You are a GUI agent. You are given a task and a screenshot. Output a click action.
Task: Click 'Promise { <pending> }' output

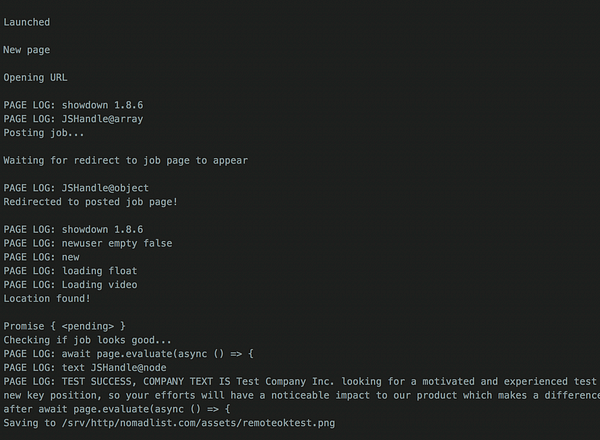pos(64,326)
